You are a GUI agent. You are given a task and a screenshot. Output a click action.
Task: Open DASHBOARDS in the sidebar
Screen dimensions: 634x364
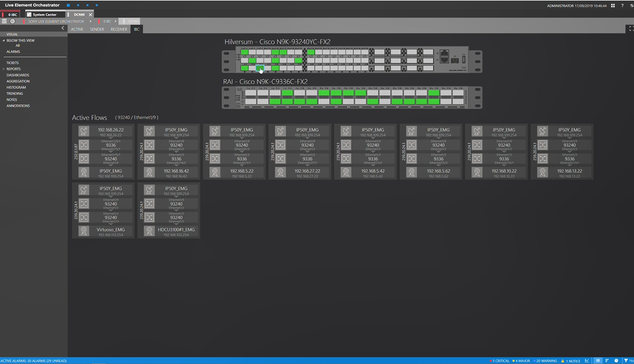coord(18,75)
